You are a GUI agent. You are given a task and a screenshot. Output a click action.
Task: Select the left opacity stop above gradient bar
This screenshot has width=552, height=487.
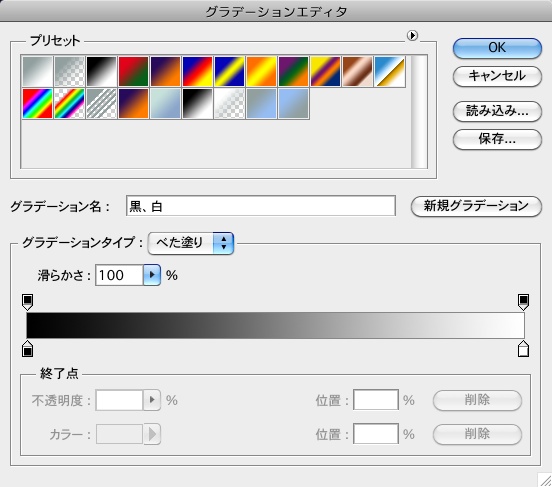(27, 302)
